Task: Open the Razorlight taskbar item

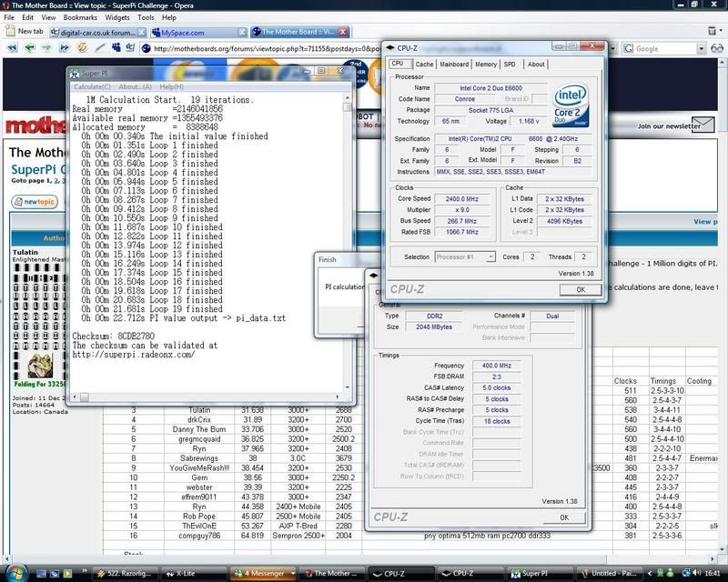Action: pos(126,574)
